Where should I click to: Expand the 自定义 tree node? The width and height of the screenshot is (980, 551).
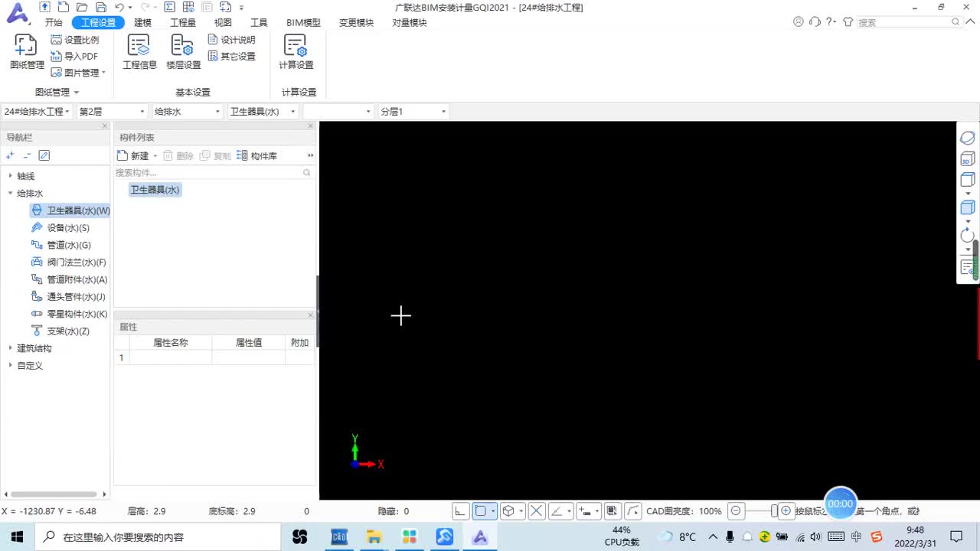[x=11, y=366]
